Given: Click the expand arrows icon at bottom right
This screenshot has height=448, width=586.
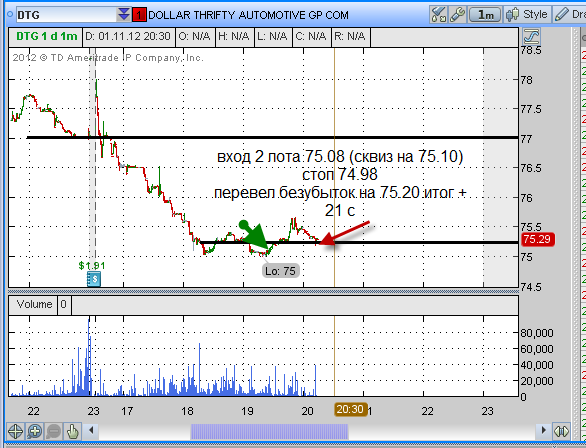Looking at the screenshot, I should [x=561, y=431].
